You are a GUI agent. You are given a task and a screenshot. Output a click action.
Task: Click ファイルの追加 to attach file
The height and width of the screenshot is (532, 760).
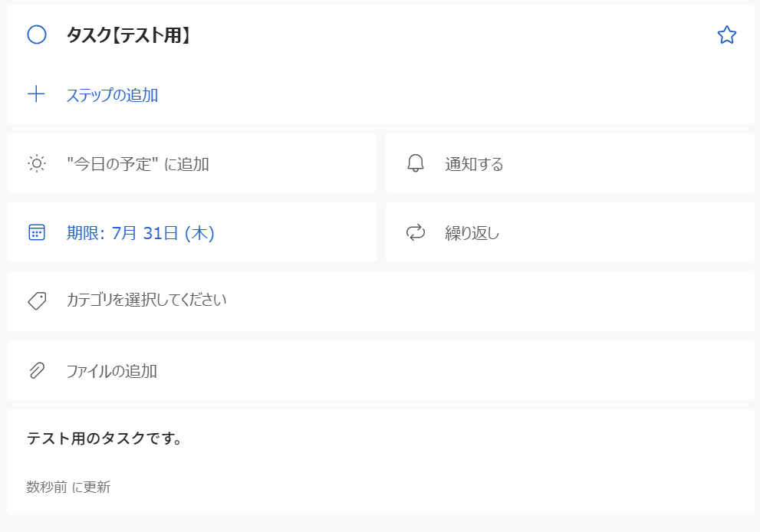coord(111,371)
